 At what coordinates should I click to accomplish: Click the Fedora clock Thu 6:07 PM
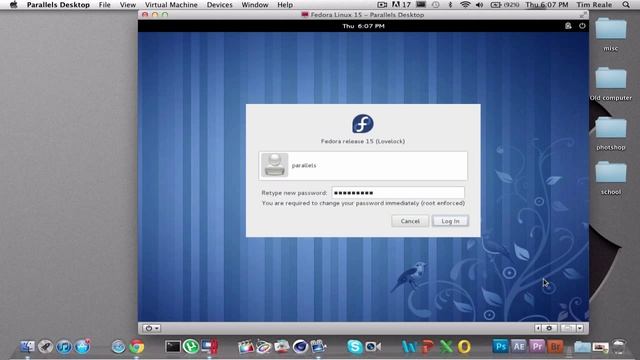363,26
